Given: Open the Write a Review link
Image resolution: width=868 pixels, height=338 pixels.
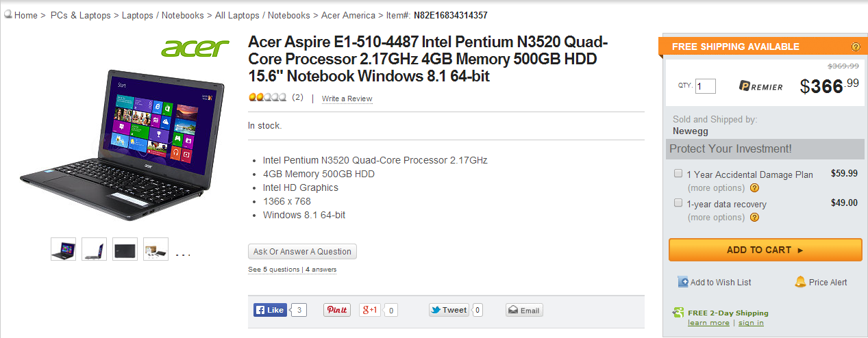Looking at the screenshot, I should click(347, 99).
